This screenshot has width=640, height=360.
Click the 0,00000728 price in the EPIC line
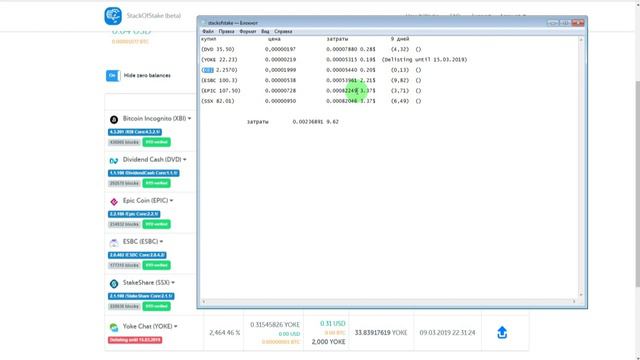[280, 91]
